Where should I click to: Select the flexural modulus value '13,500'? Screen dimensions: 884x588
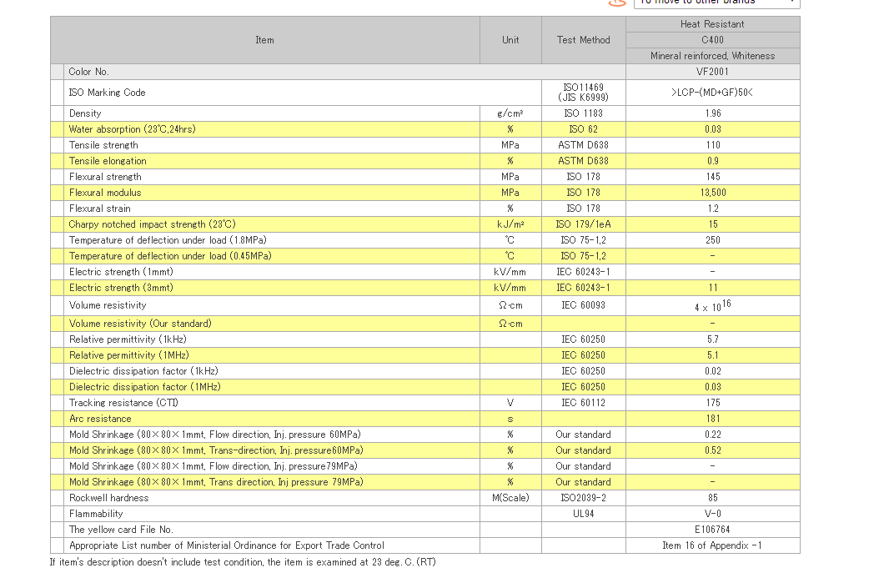coord(712,192)
